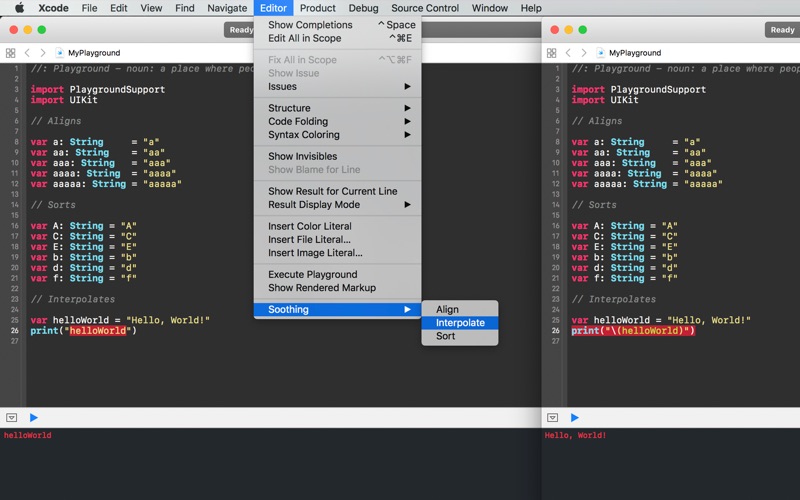Image resolution: width=800 pixels, height=500 pixels.
Task: Open the View menu
Action: tap(151, 8)
